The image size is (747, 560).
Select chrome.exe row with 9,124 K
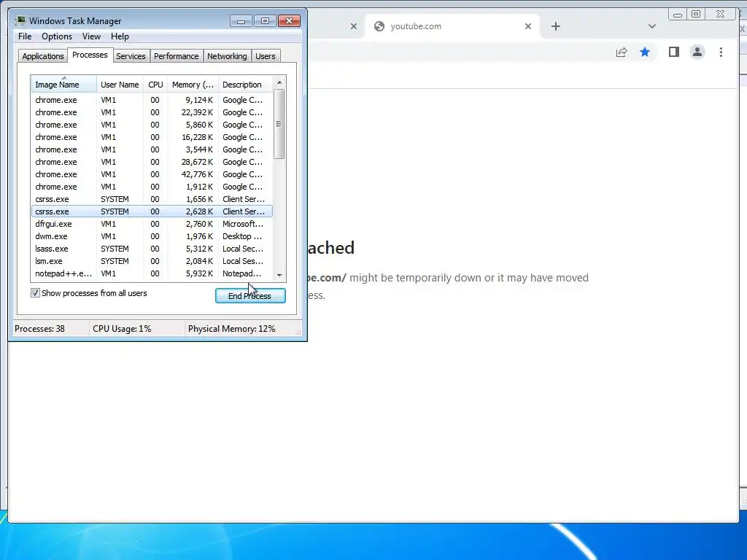pos(152,100)
